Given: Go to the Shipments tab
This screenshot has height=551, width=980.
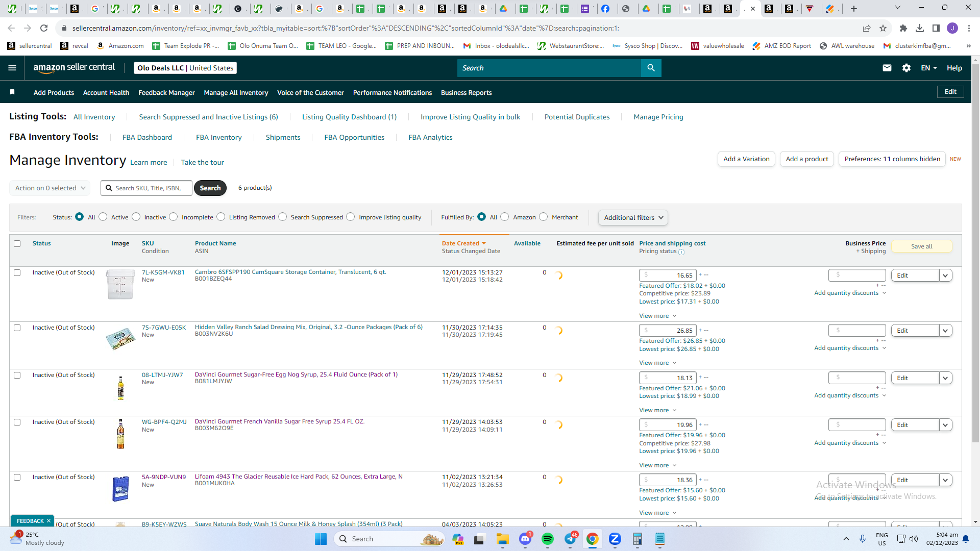Looking at the screenshot, I should (283, 137).
